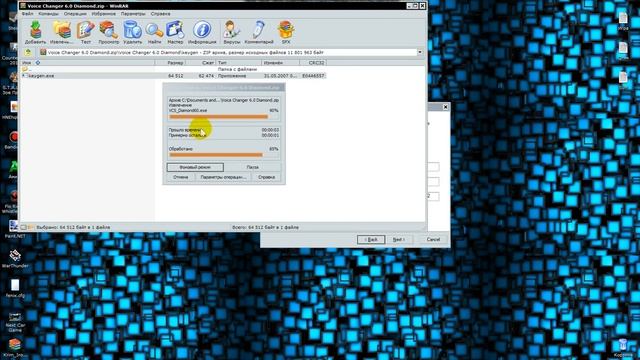Image resolution: width=640 pixels, height=360 pixels.
Task: Launch the Мастер (Wizard) tool
Action: pos(175,32)
